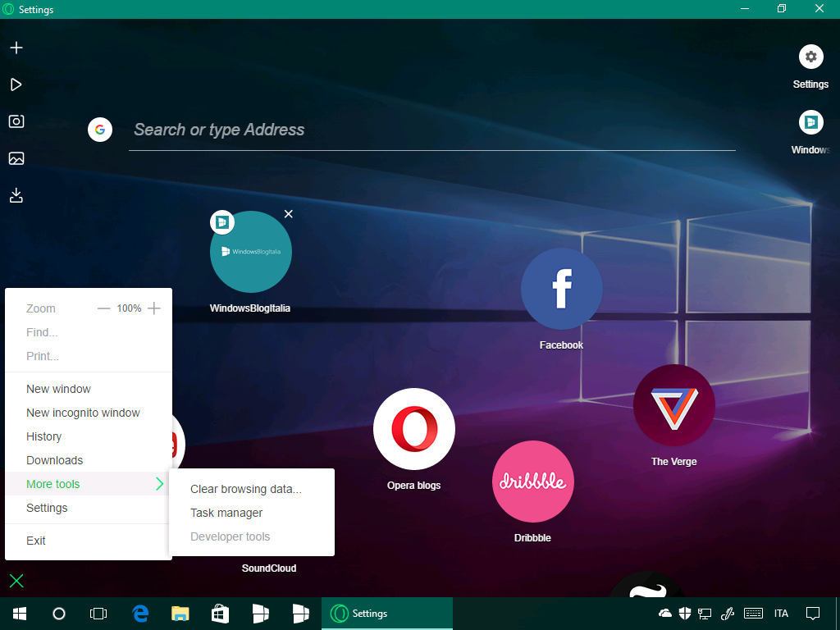
Task: Choose New window from the menu
Action: click(x=89, y=389)
